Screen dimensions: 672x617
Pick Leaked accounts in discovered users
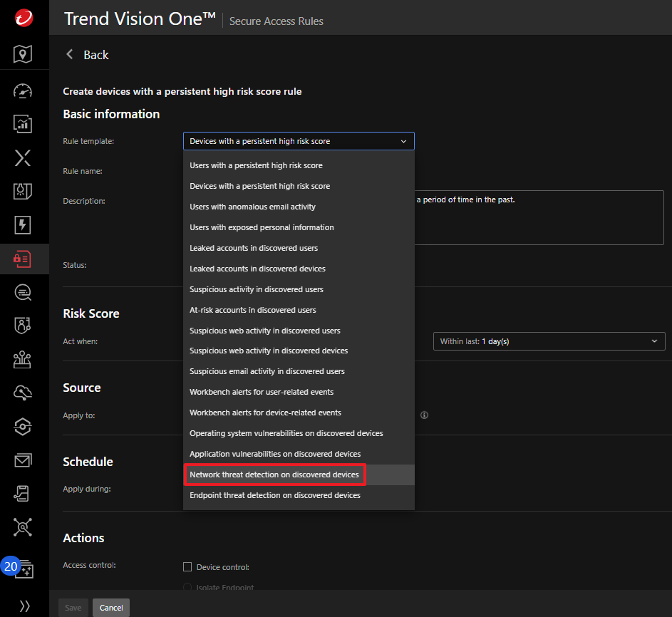254,248
